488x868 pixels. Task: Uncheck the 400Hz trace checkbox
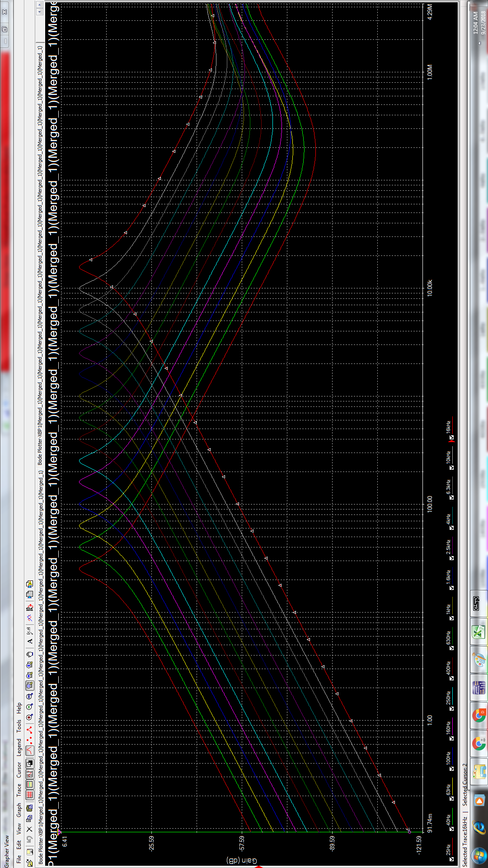[451, 678]
